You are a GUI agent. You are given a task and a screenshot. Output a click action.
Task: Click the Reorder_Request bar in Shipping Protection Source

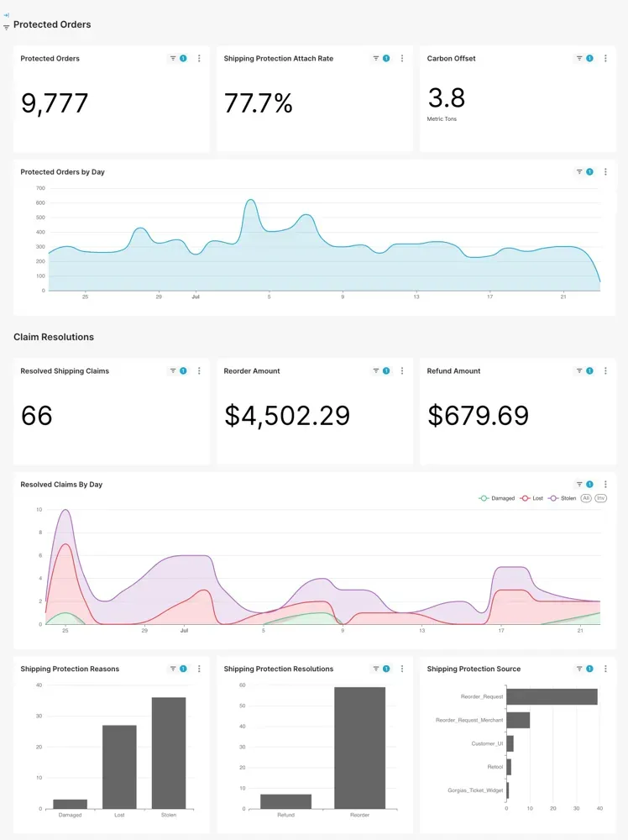[x=552, y=696]
